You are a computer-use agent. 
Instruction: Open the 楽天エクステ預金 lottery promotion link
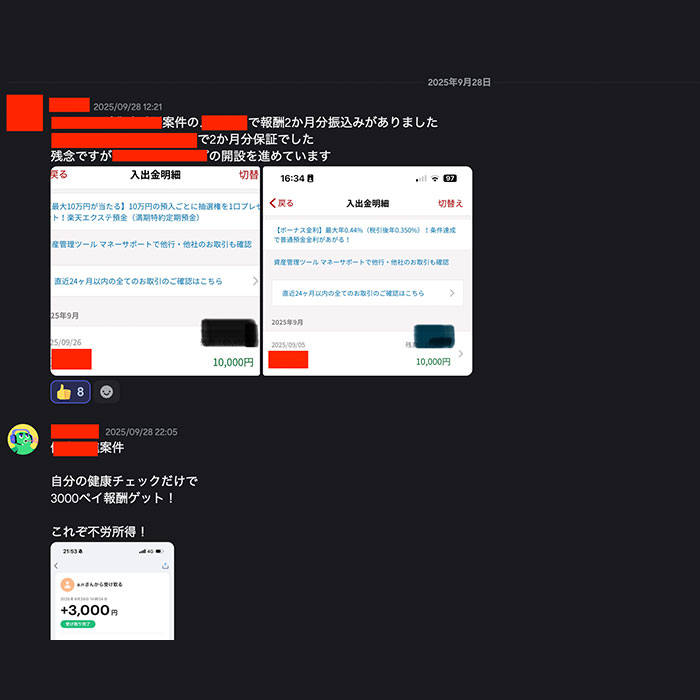[x=155, y=212]
